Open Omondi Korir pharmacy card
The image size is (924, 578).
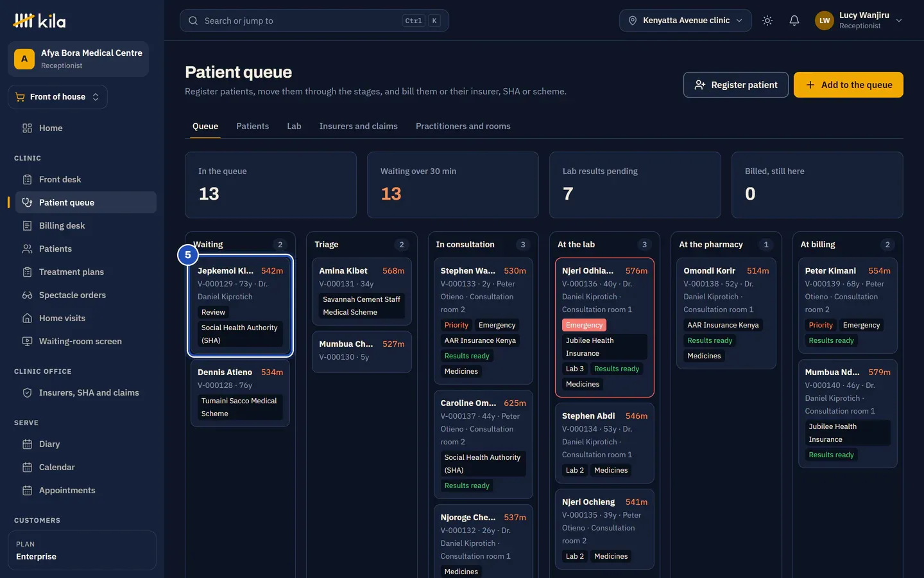point(726,313)
